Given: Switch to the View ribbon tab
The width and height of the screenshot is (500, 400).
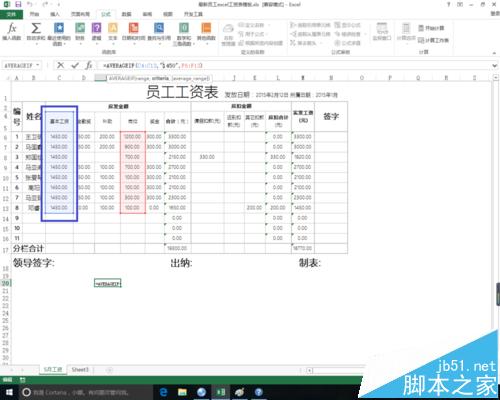Looking at the screenshot, I should (x=168, y=14).
